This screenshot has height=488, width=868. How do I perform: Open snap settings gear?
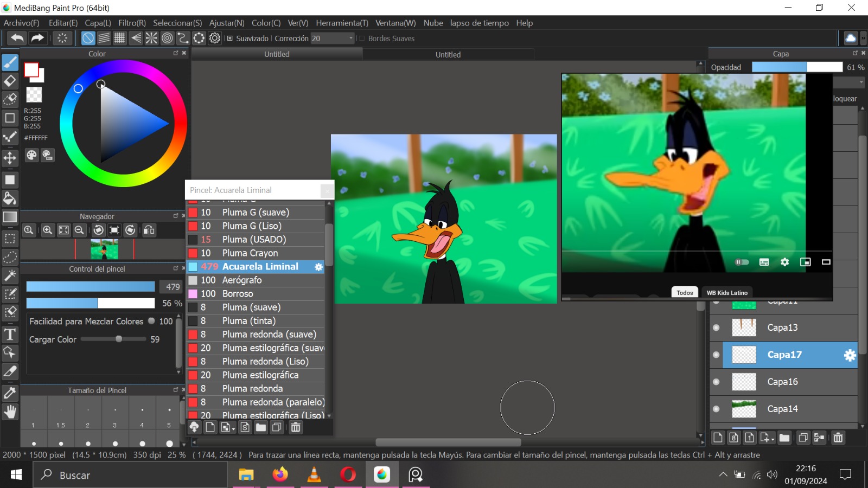[x=215, y=38]
